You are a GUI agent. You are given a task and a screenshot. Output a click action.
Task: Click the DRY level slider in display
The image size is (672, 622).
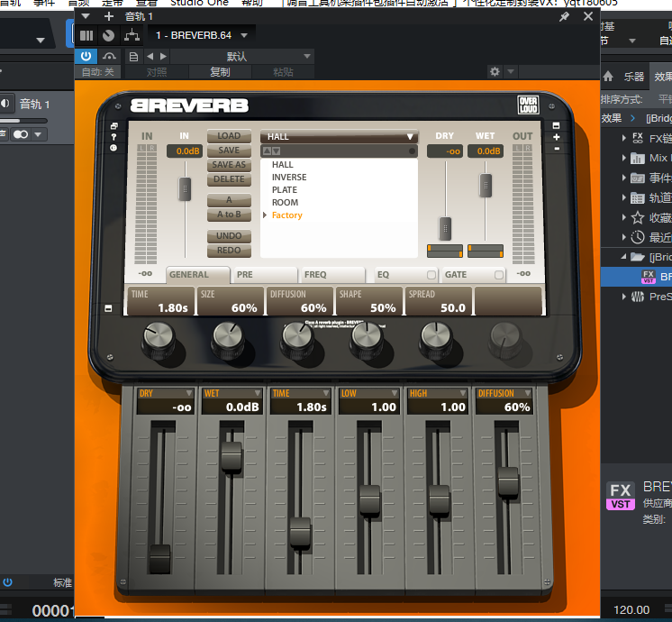445,229
